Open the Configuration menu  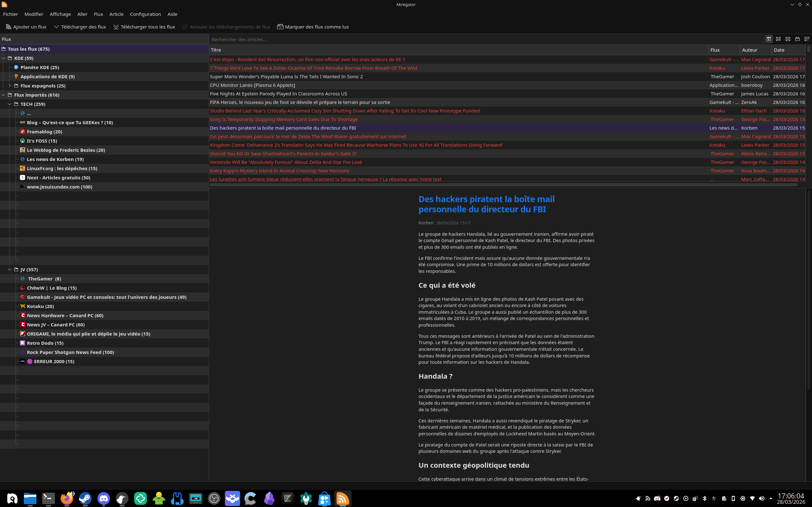[x=145, y=14]
